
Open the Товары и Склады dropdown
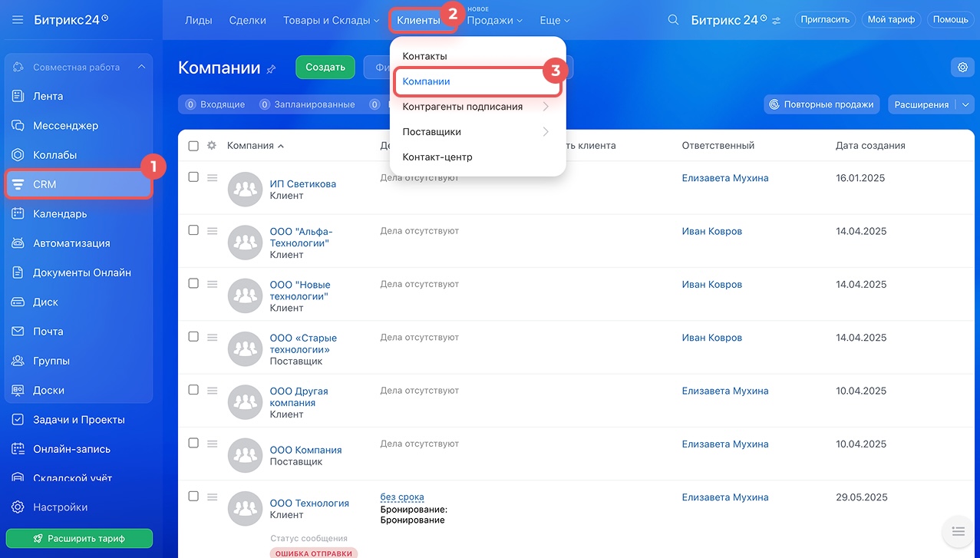point(332,20)
